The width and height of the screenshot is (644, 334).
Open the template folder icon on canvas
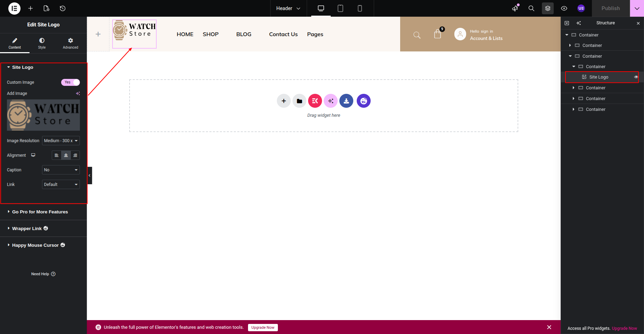299,101
